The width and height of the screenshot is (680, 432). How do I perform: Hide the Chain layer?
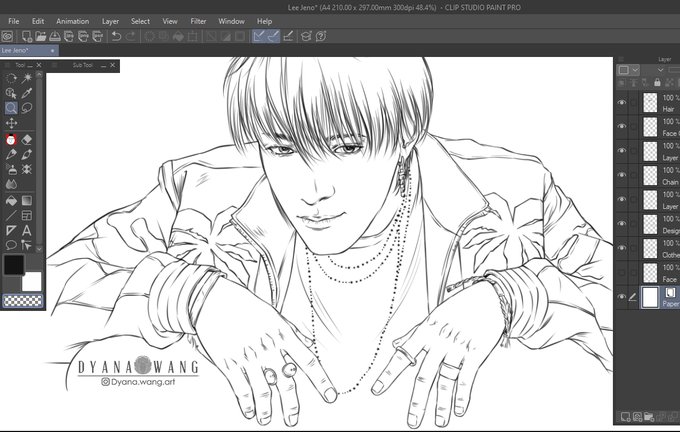coord(622,175)
